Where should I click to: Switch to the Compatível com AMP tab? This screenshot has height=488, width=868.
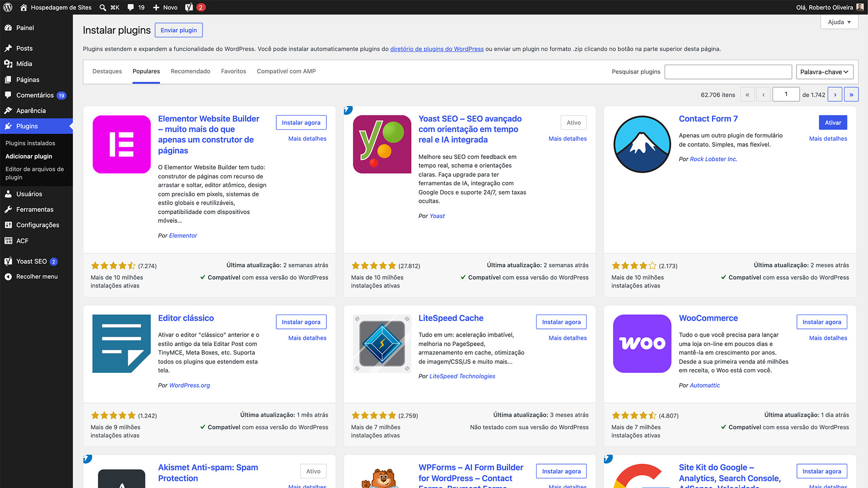coord(286,71)
